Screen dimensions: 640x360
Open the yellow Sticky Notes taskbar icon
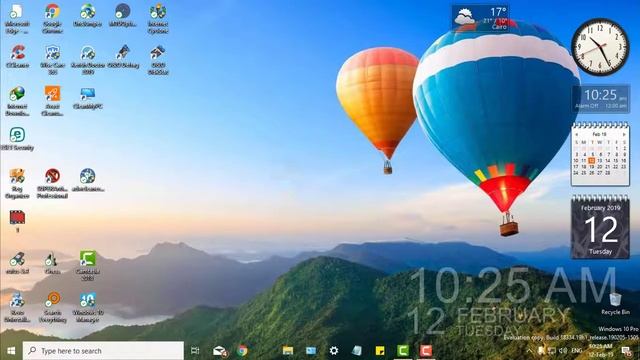tap(380, 351)
